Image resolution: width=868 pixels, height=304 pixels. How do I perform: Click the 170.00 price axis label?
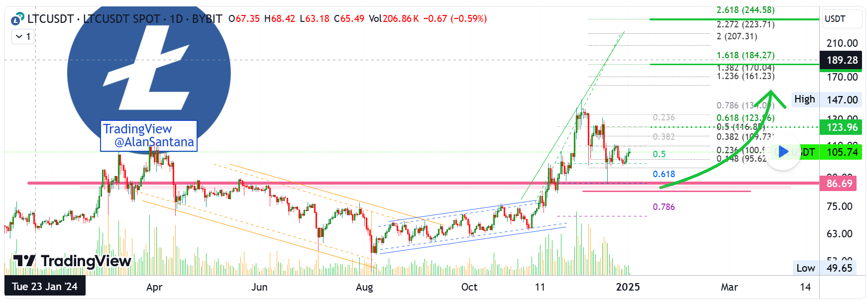(x=842, y=77)
